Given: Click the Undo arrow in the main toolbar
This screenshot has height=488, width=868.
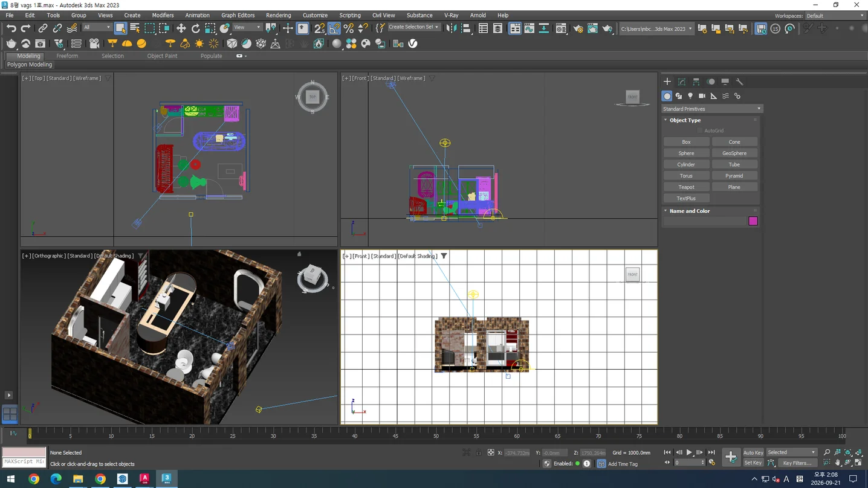Looking at the screenshot, I should point(11,28).
